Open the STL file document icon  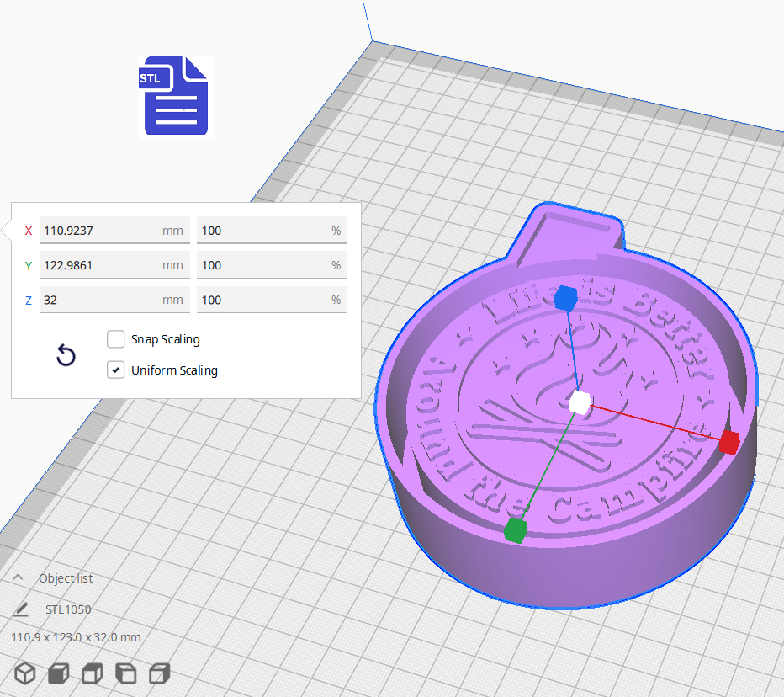(x=174, y=96)
